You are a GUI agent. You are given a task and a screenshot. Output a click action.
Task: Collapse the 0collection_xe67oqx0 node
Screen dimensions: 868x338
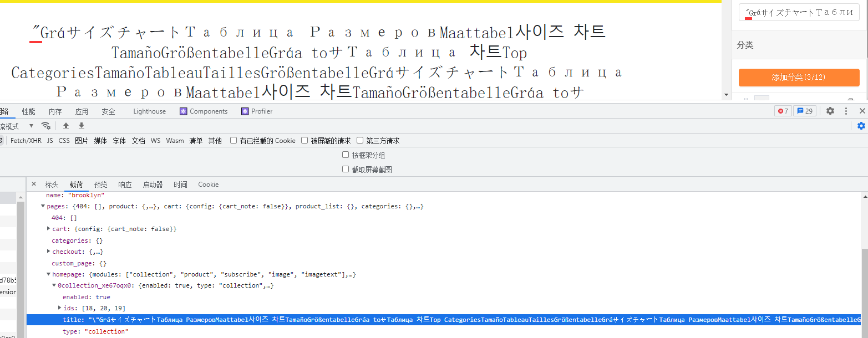tap(54, 285)
